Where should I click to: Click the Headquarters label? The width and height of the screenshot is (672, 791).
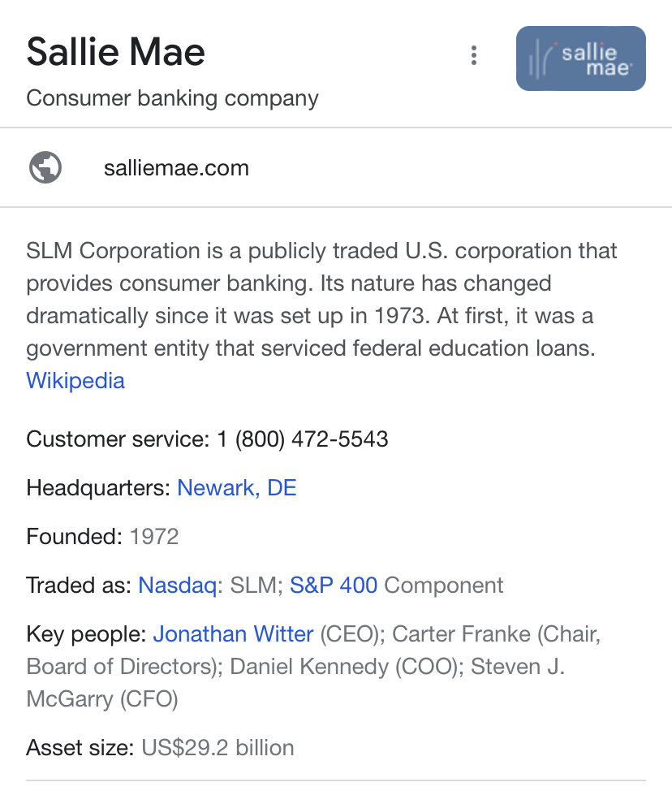click(98, 488)
